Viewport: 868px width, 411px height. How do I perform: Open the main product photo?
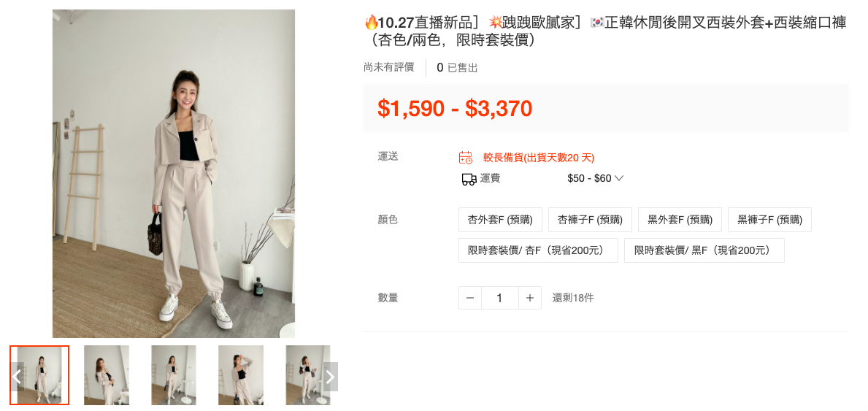coord(174,173)
